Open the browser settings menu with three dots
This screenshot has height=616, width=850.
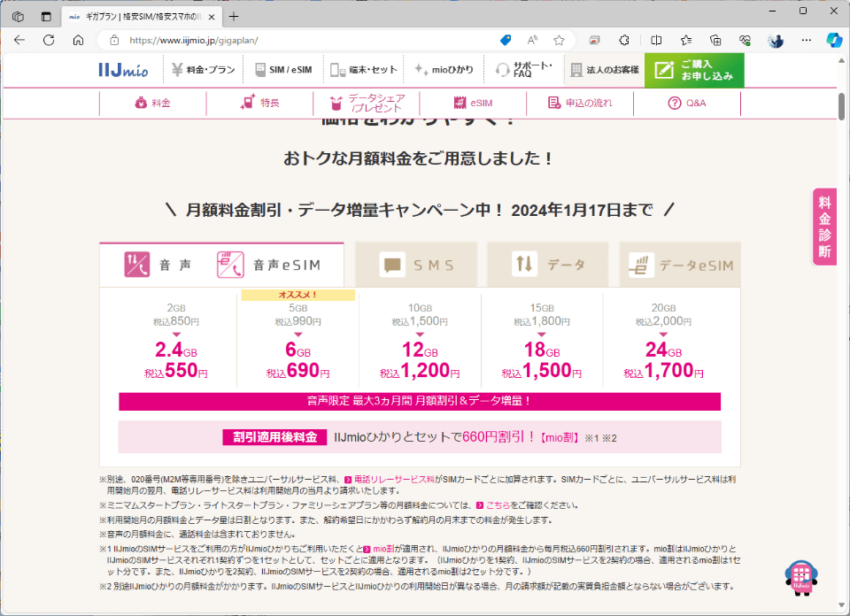(x=807, y=40)
